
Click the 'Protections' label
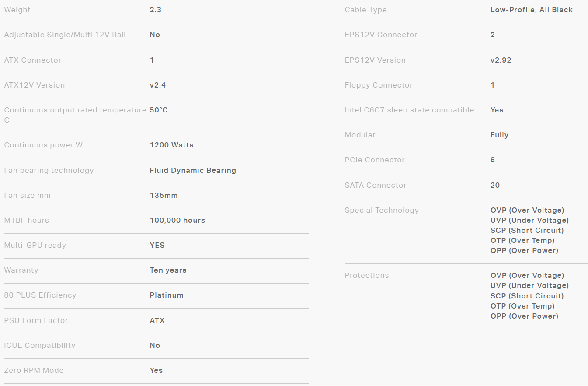point(367,275)
